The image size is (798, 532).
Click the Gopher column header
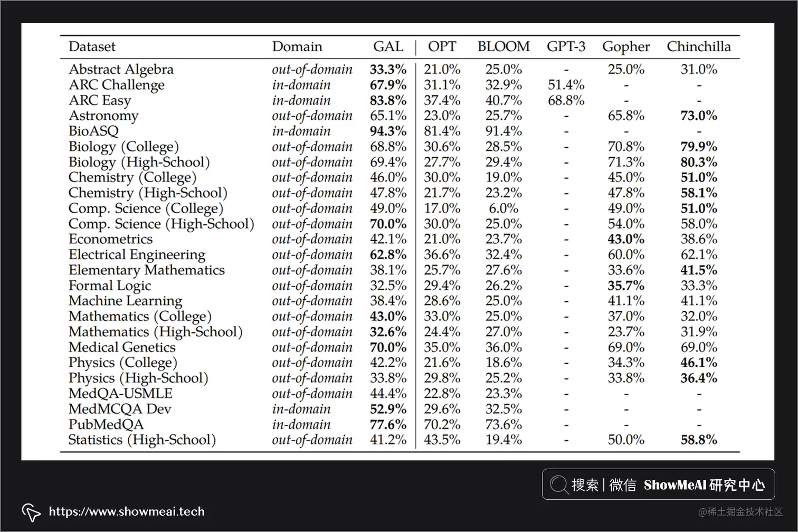pyautogui.click(x=626, y=47)
